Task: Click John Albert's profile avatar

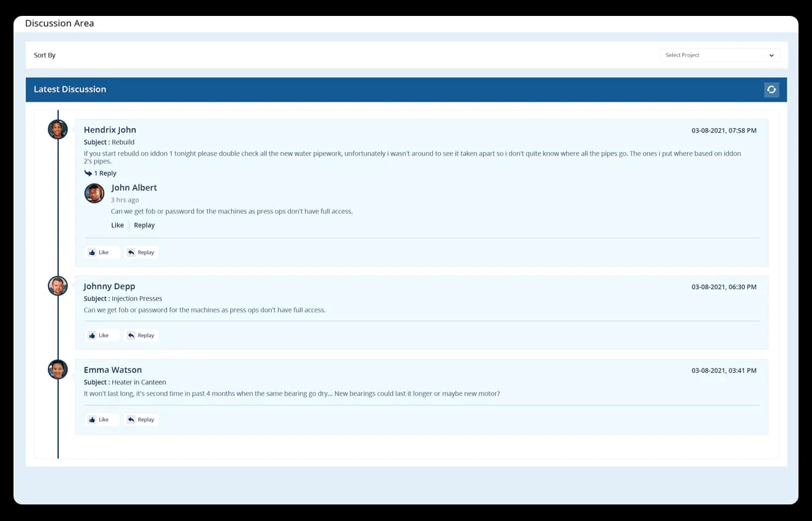Action: tap(94, 193)
